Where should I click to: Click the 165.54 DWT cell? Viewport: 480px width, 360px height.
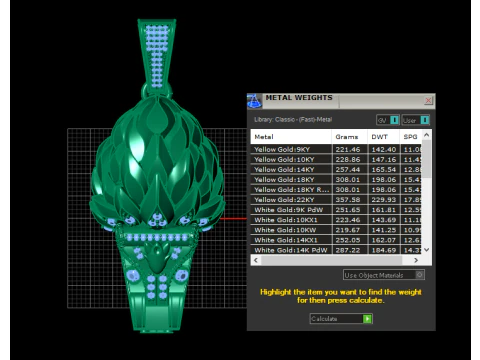coord(384,169)
